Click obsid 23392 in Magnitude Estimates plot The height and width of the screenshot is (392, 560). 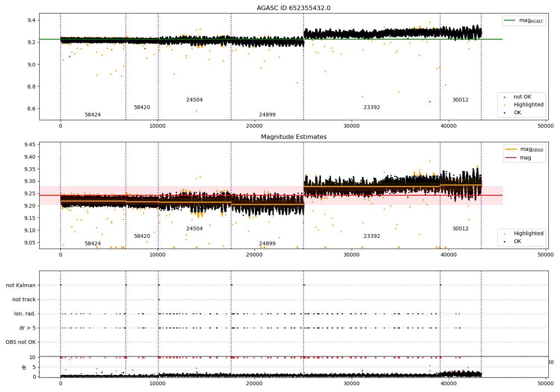[x=372, y=236]
